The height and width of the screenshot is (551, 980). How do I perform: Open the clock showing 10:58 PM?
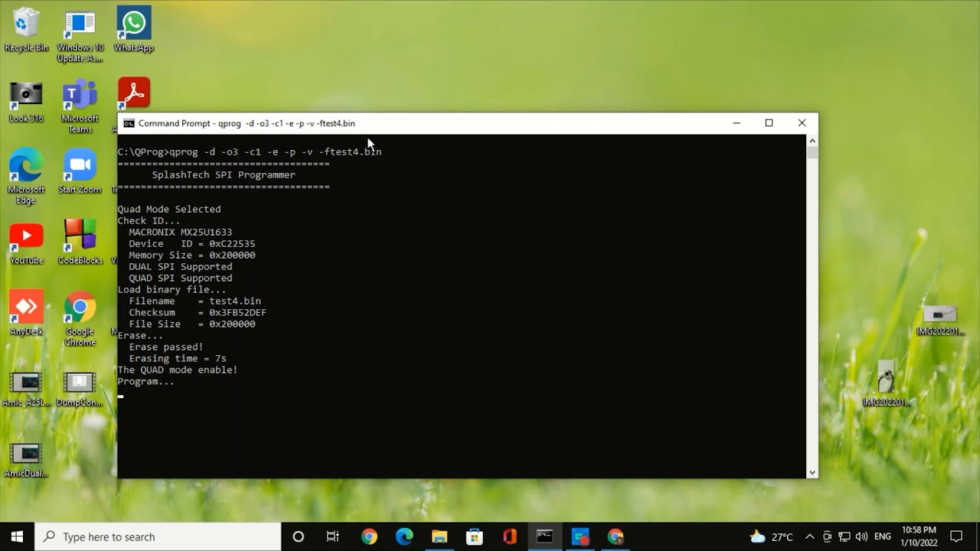(x=920, y=536)
